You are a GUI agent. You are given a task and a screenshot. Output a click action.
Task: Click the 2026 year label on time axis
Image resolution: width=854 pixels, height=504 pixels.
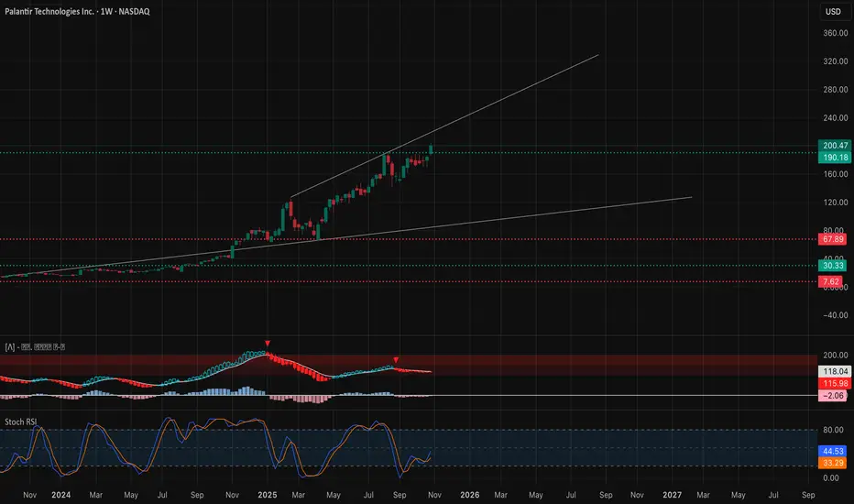[469, 495]
